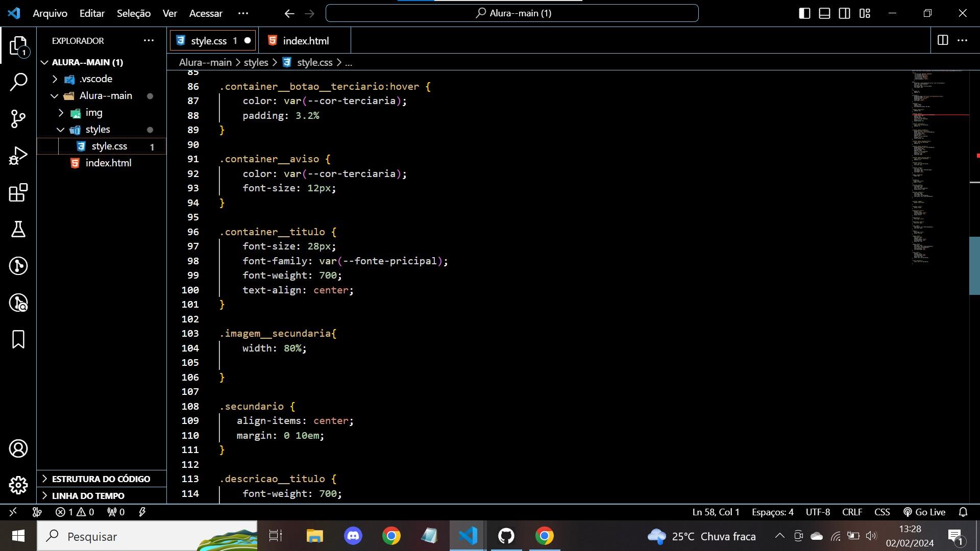Image resolution: width=980 pixels, height=551 pixels.
Task: Open the Explorer view in activity bar
Action: tap(18, 46)
